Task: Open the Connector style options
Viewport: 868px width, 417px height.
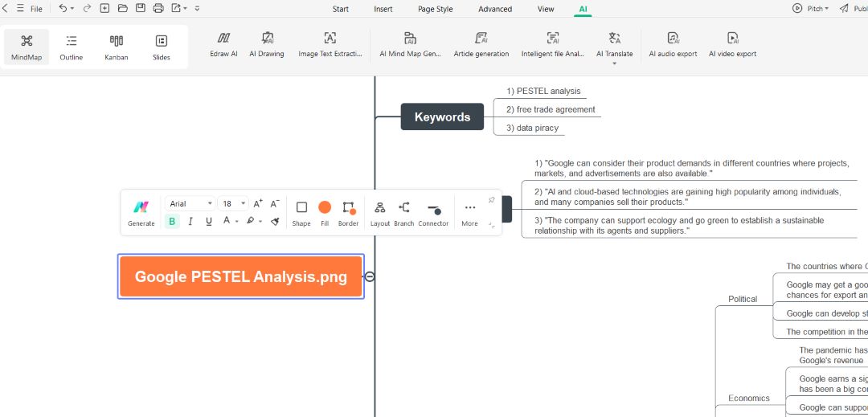Action: point(433,213)
